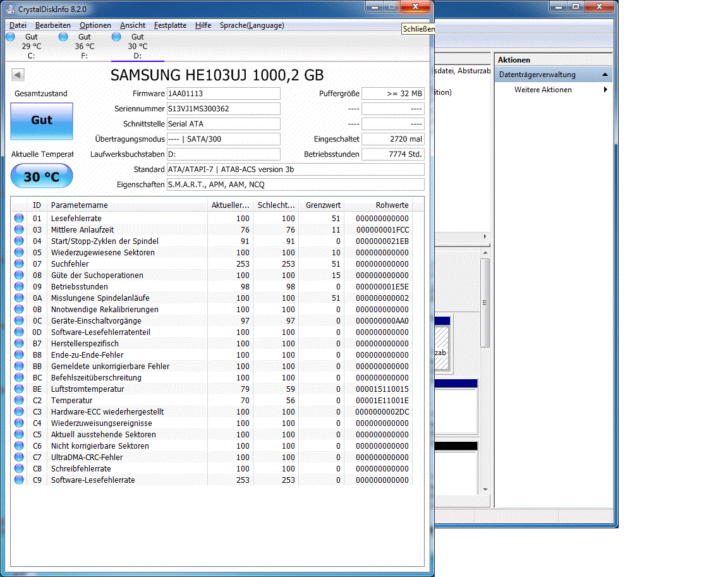Open the Optionen menu
This screenshot has width=728, height=577.
(x=95, y=25)
